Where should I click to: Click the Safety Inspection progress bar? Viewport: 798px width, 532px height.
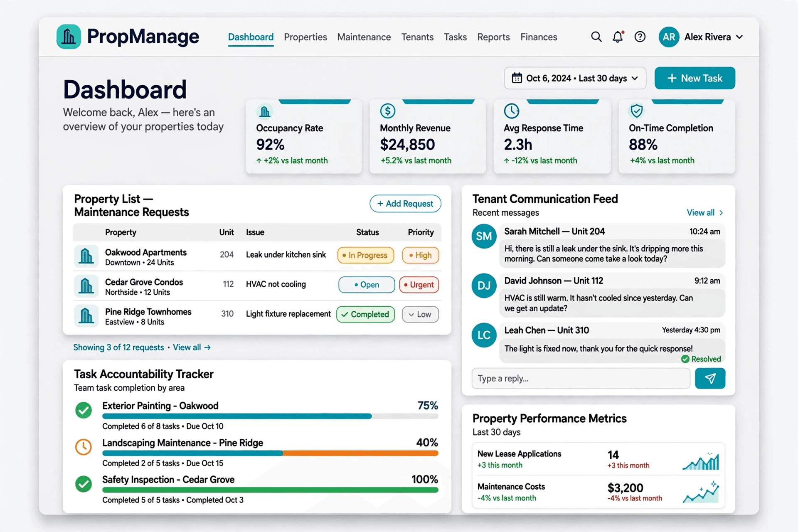click(270, 490)
